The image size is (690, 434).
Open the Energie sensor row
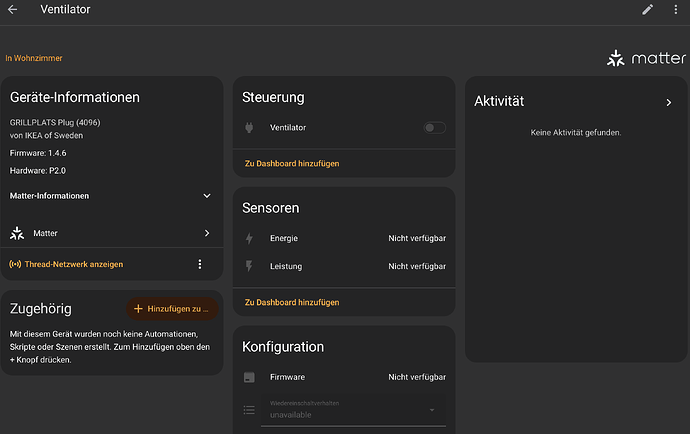[x=344, y=238]
